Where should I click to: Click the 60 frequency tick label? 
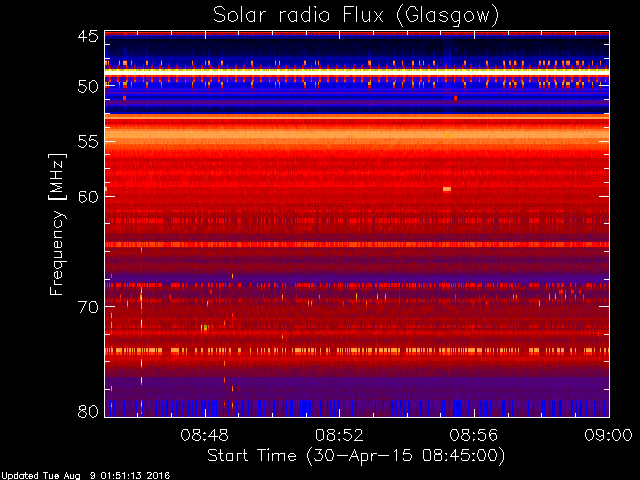click(88, 197)
